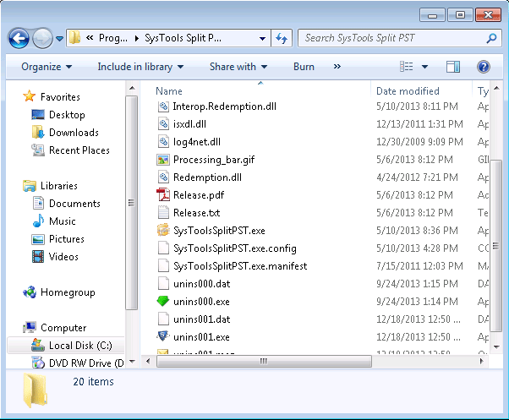Screen dimensions: 509x420
Task: Select the unins001.dat file
Action: point(201,319)
